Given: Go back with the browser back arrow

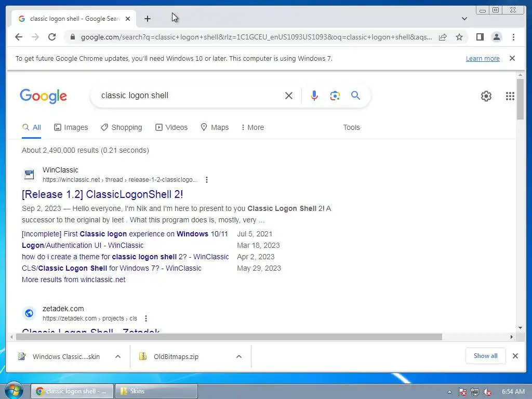Looking at the screenshot, I should point(19,37).
